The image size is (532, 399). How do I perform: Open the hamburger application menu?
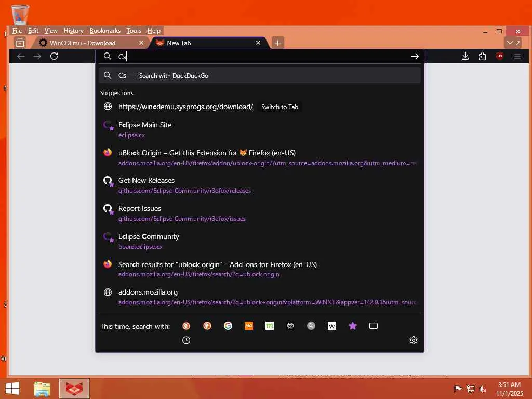pyautogui.click(x=517, y=56)
